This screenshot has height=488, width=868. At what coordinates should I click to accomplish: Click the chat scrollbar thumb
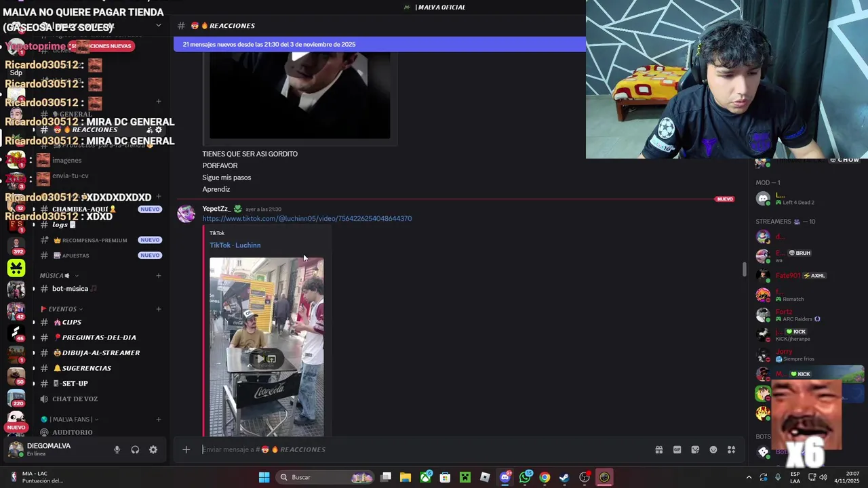[x=745, y=269]
